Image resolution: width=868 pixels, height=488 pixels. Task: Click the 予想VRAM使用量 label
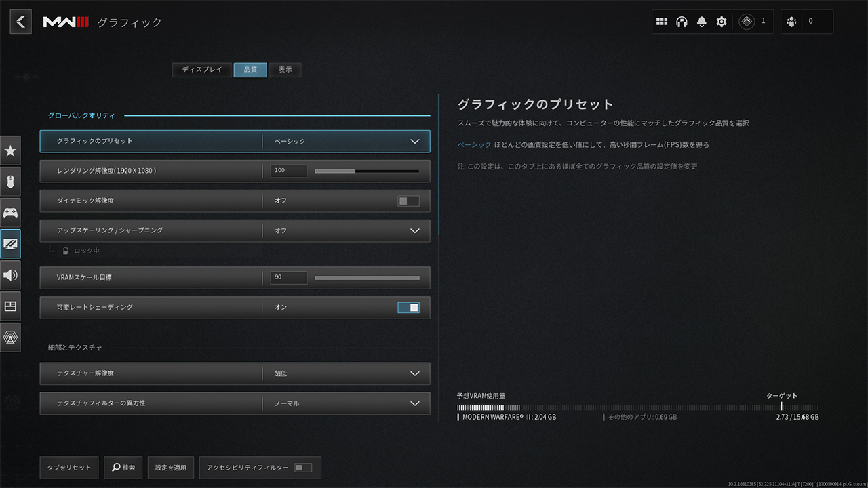[481, 396]
